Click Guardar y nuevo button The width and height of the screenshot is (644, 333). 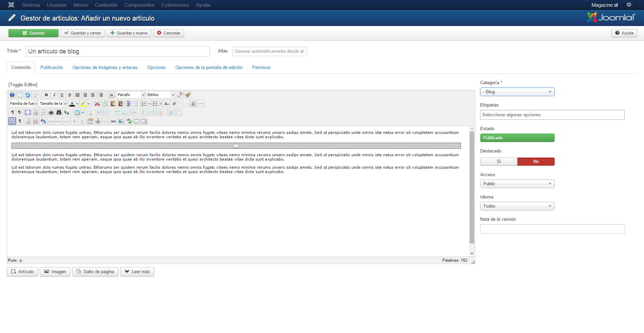[x=129, y=33]
